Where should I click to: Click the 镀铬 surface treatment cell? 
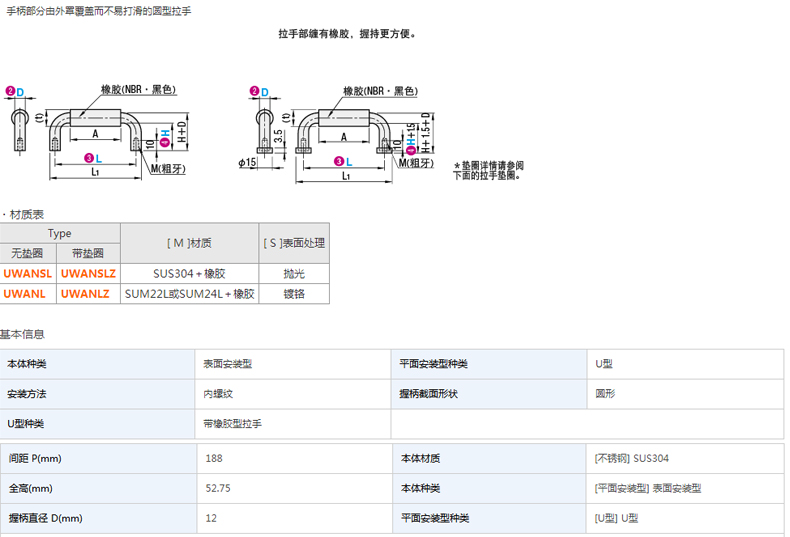pyautogui.click(x=294, y=294)
